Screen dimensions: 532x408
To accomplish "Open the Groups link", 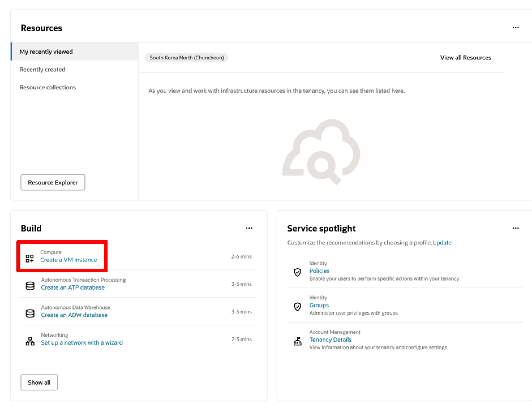I will (319, 305).
